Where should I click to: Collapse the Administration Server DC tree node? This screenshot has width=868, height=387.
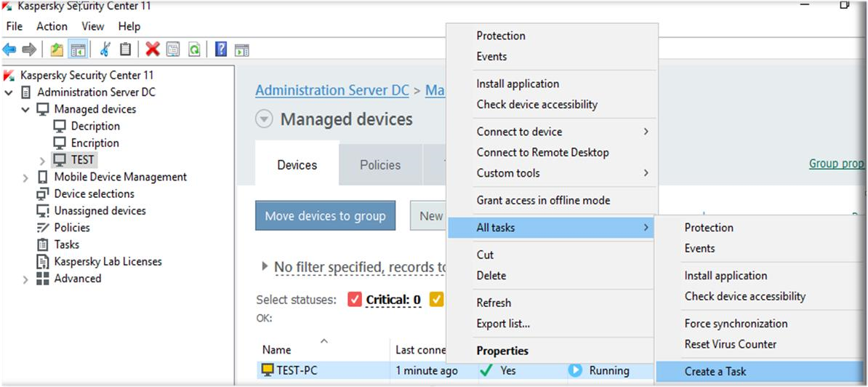point(8,93)
